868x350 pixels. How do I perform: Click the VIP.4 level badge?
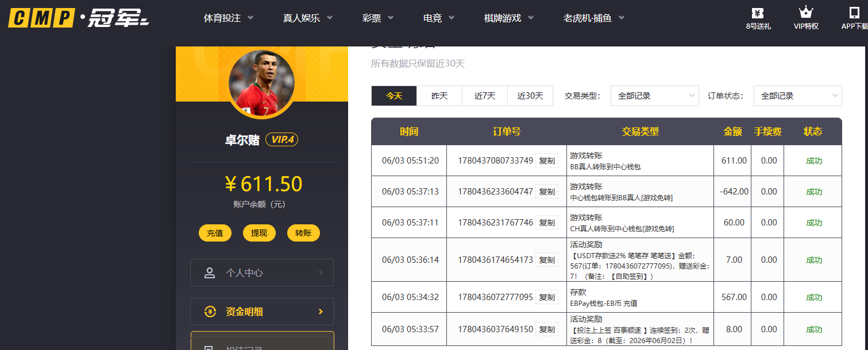[281, 140]
